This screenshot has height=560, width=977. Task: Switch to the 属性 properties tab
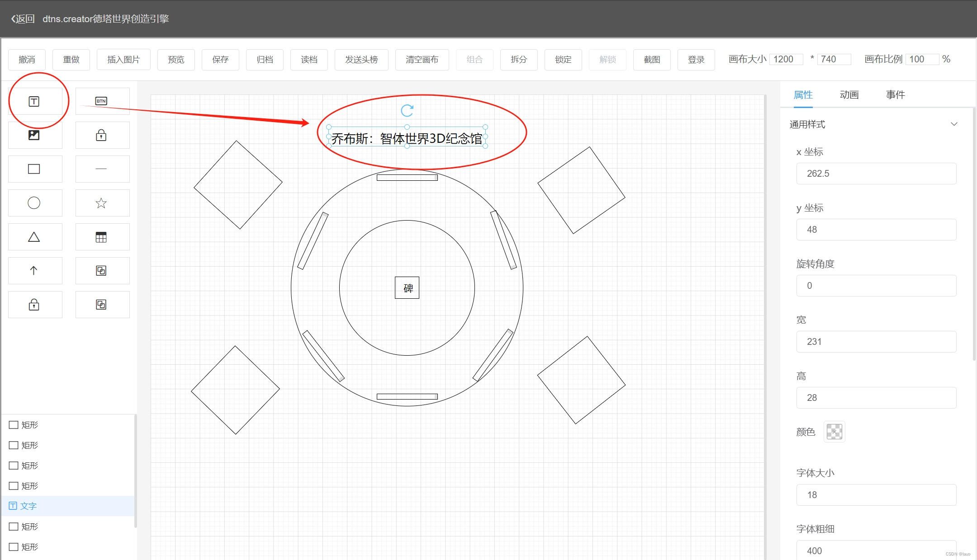803,95
